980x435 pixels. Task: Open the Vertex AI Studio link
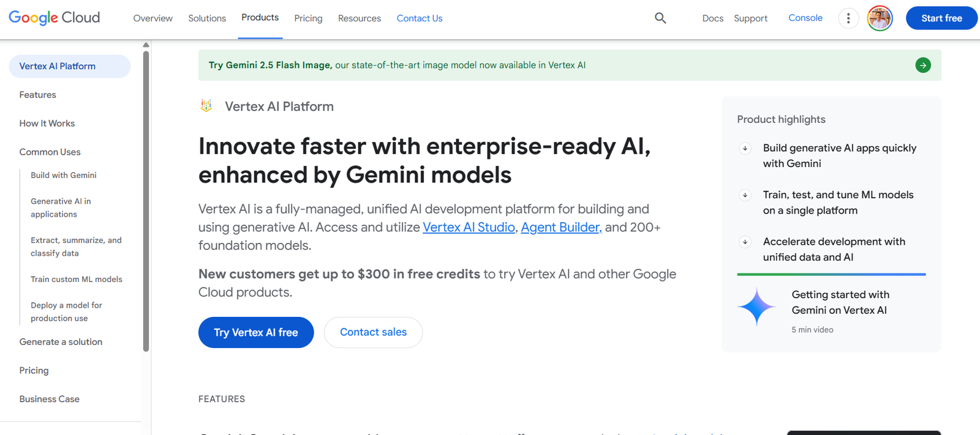point(469,227)
